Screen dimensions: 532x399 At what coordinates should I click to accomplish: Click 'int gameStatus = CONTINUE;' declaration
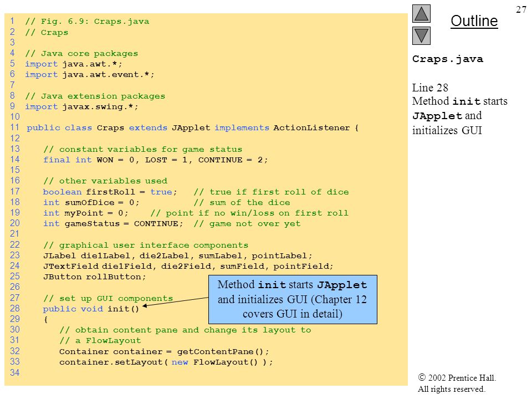[113, 223]
